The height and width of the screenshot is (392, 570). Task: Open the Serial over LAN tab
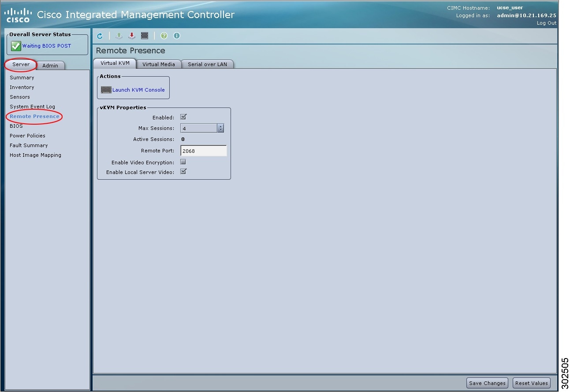(207, 63)
